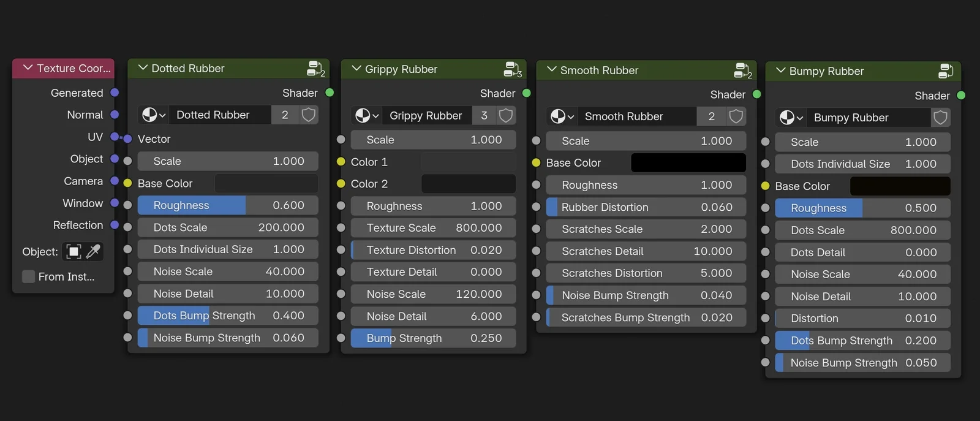Toggle fake user shield on Dotted Rubber
Screen dimensions: 980x421
(x=309, y=115)
